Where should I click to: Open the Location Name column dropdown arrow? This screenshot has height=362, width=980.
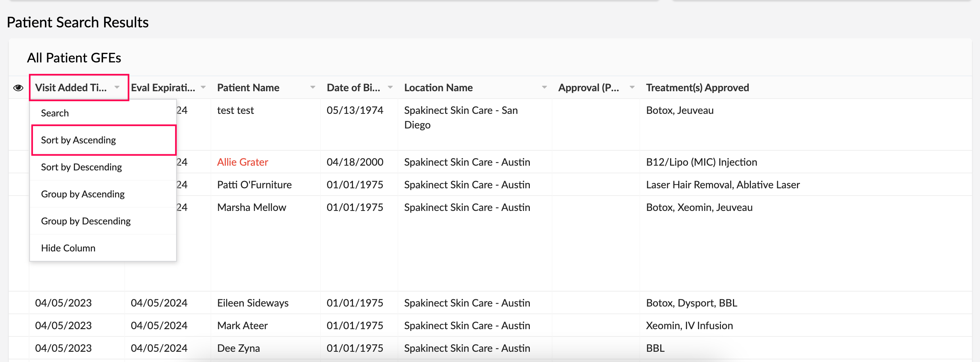click(544, 87)
